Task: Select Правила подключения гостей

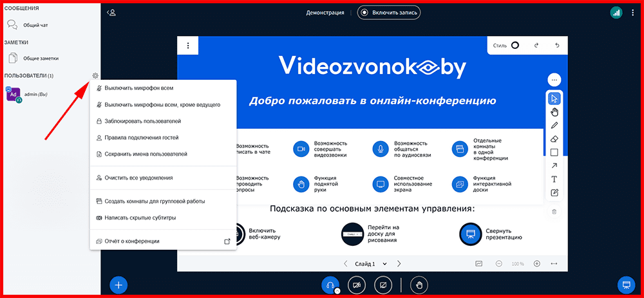Action: (163, 138)
